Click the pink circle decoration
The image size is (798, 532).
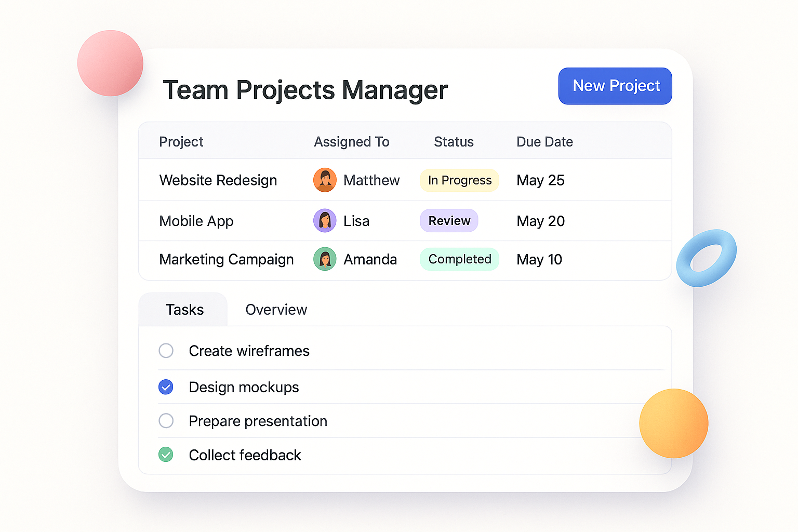[x=110, y=62]
